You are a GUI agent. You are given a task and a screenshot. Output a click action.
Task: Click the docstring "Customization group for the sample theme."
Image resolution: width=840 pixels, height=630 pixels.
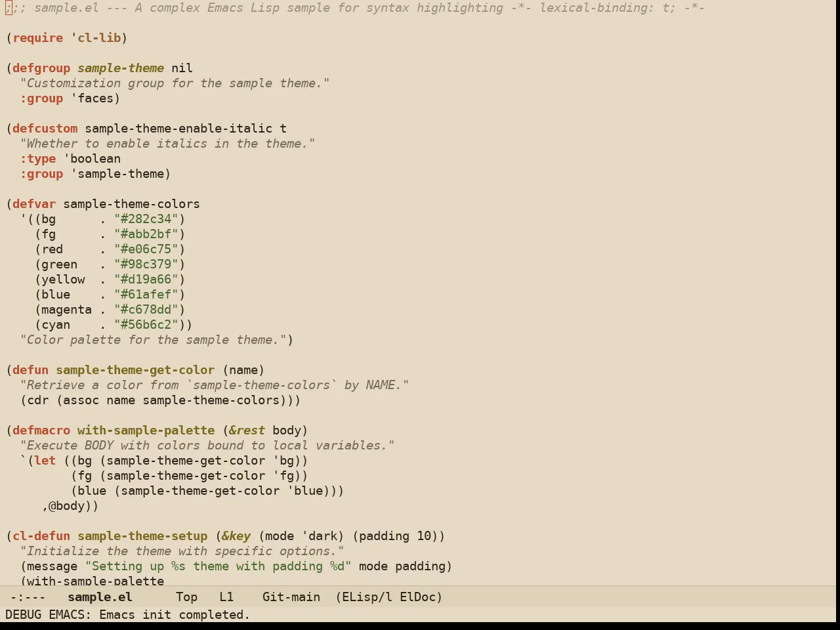click(x=175, y=83)
